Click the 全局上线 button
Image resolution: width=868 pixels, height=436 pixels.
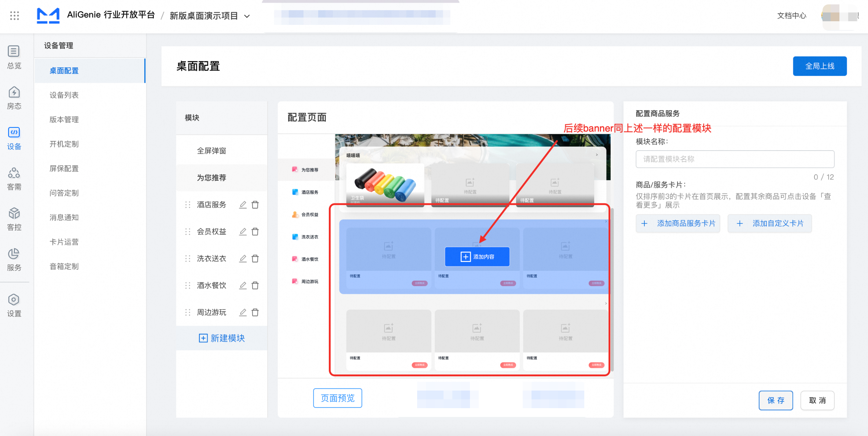820,66
